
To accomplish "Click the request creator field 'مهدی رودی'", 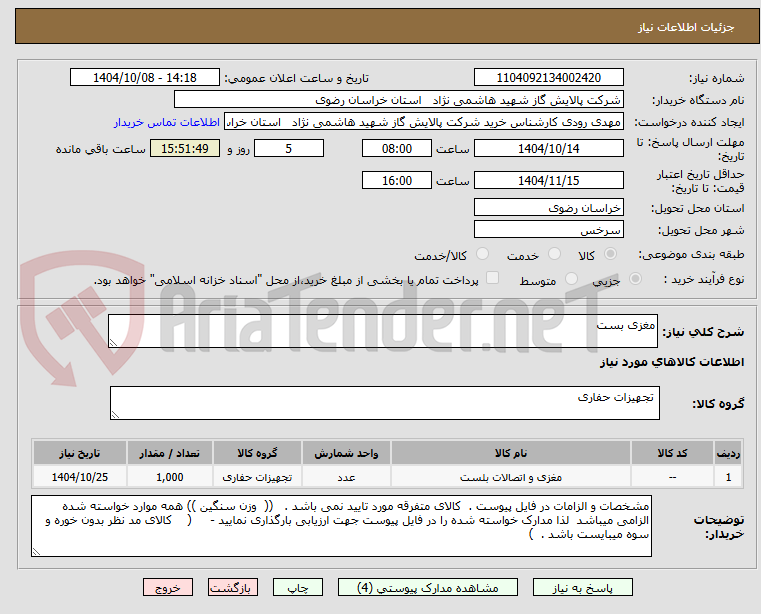I will coord(423,122).
